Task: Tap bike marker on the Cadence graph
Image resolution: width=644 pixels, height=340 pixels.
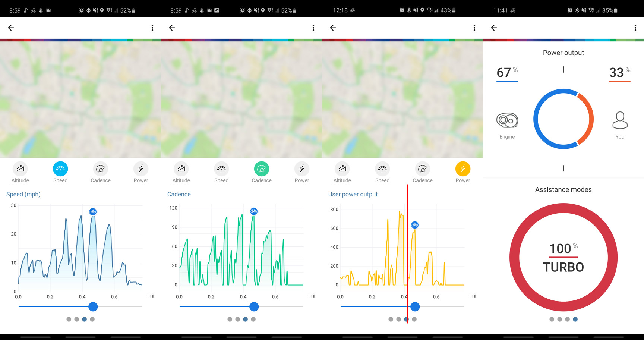Action: 254,211
